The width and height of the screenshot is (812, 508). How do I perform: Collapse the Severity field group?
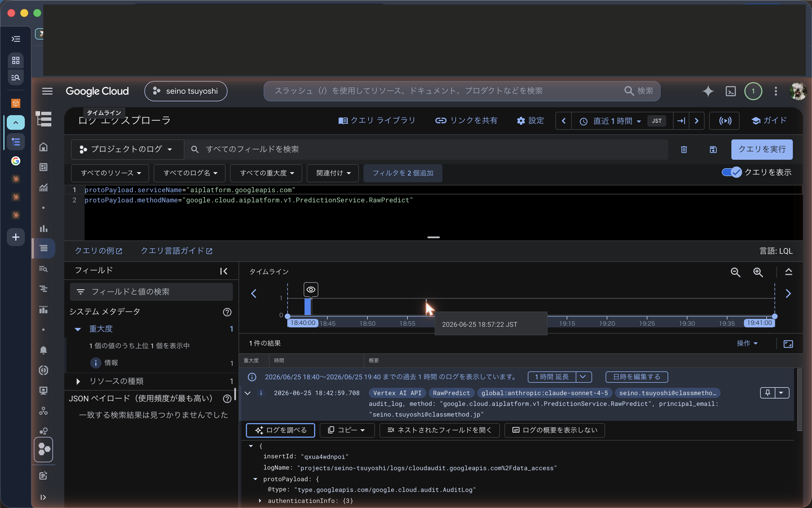(x=78, y=329)
